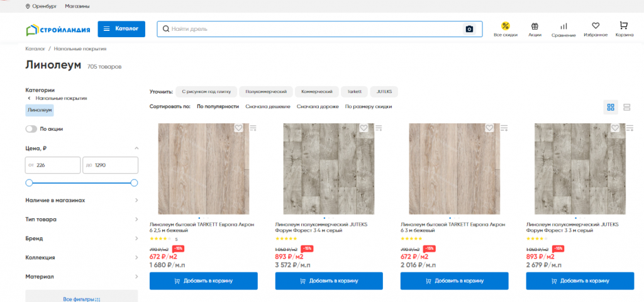
Task: Open the Каталог menu button
Action: (121, 29)
